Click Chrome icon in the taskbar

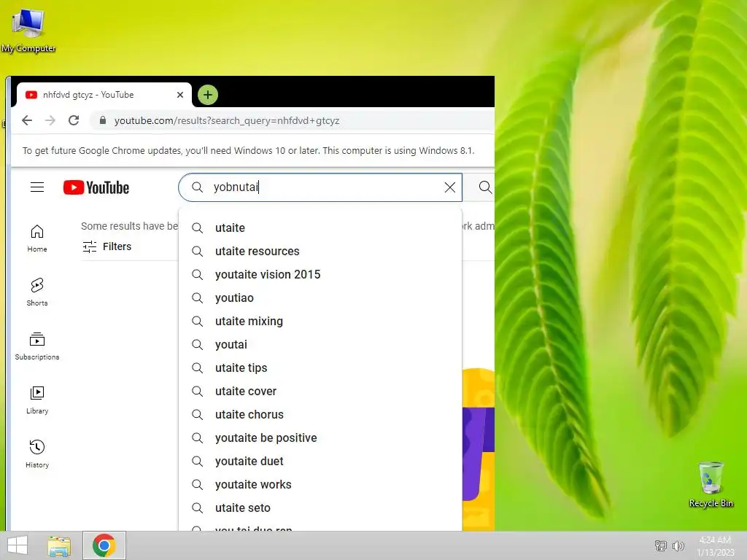click(104, 545)
